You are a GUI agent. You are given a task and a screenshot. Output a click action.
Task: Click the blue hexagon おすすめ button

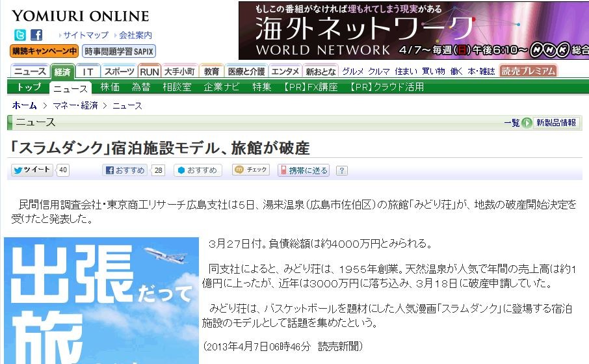click(198, 170)
